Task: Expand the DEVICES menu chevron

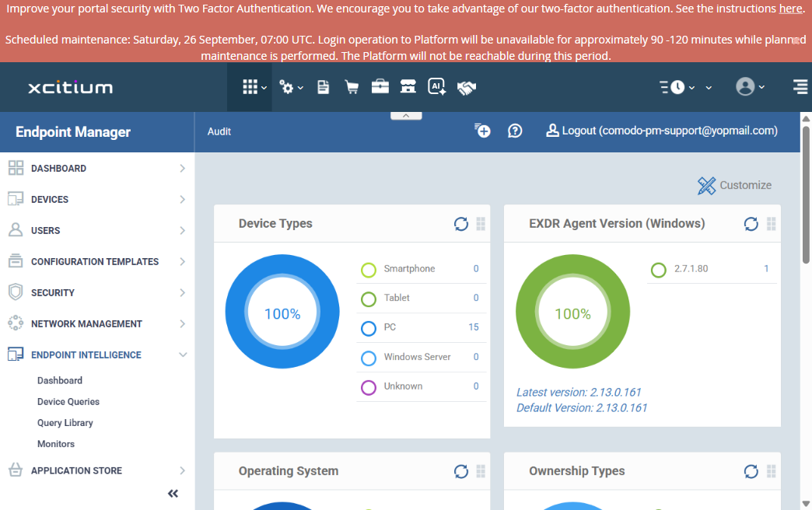Action: (182, 199)
